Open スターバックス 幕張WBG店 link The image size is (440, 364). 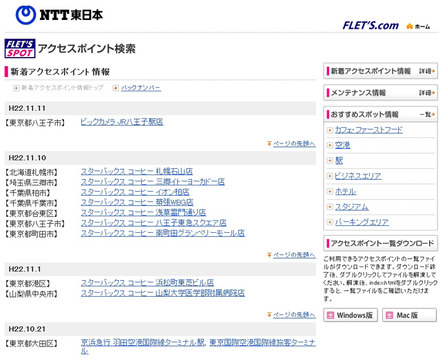pyautogui.click(x=137, y=202)
